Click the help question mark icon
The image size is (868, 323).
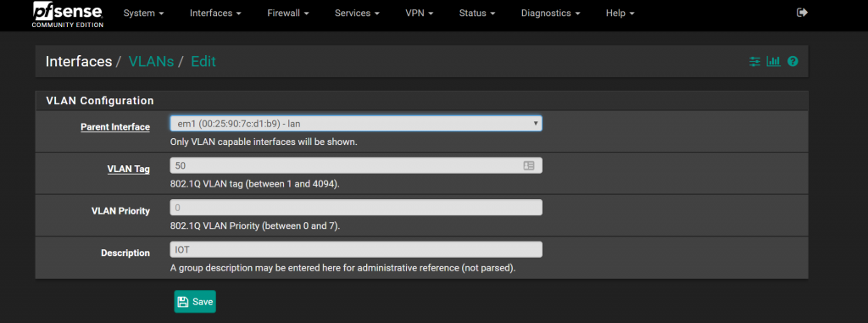793,62
